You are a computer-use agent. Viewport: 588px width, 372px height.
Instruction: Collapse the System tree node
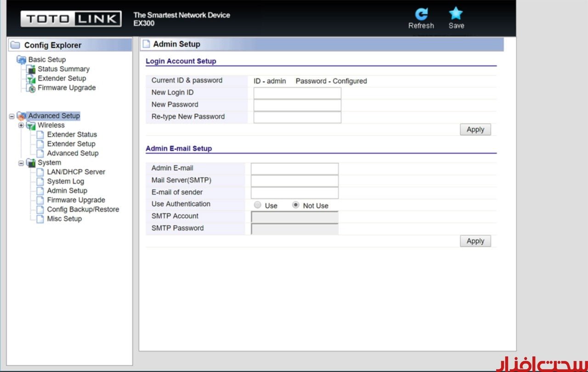tap(21, 163)
